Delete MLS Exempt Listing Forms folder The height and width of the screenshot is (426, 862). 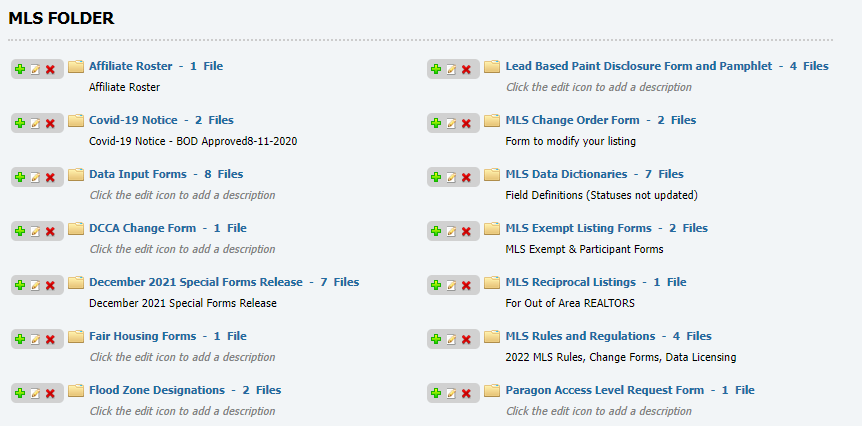pyautogui.click(x=466, y=231)
